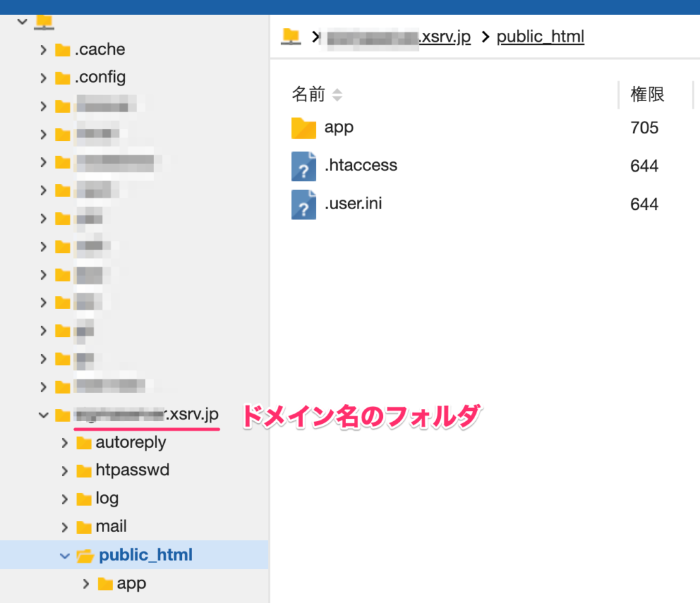The width and height of the screenshot is (700, 603).
Task: Open the .config tree item
Action: (x=100, y=77)
